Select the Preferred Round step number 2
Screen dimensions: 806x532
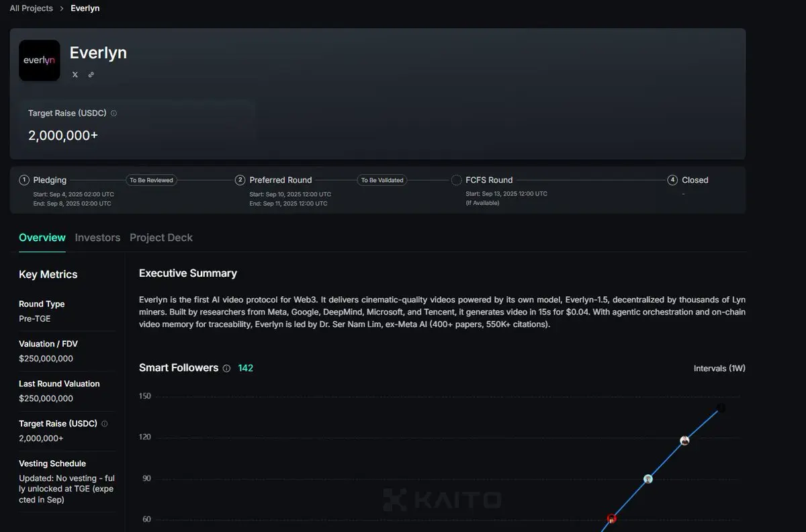pos(240,180)
